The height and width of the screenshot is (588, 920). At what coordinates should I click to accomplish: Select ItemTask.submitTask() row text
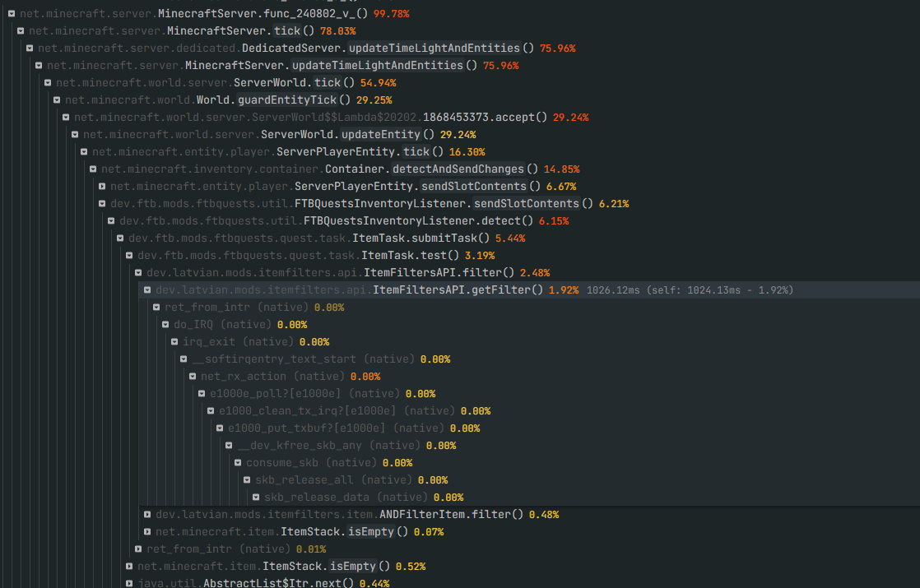coord(309,238)
